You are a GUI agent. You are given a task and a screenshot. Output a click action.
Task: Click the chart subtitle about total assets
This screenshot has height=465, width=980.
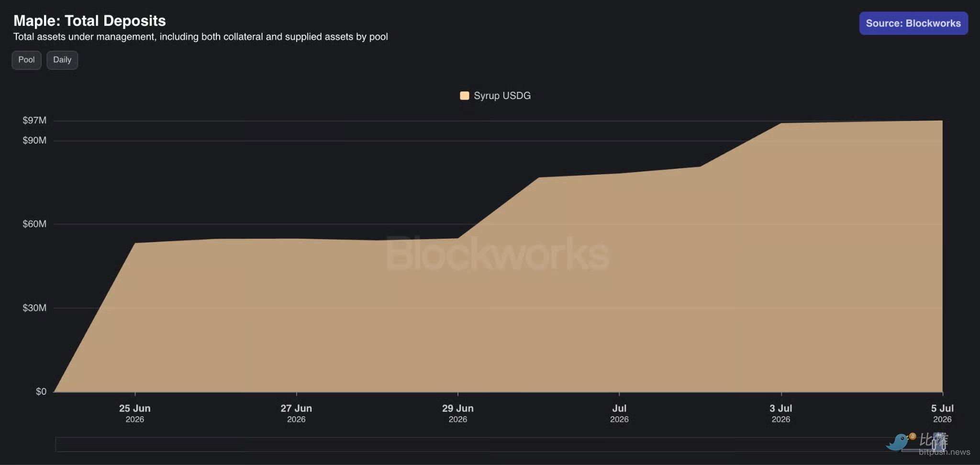[x=200, y=37]
